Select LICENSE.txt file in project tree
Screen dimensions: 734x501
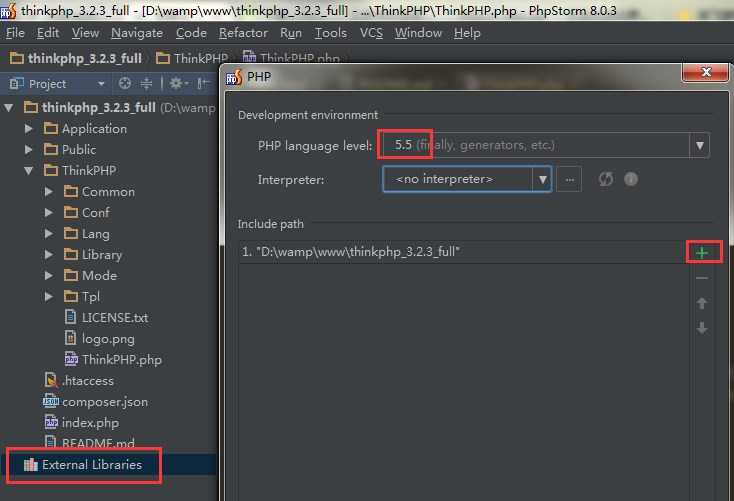[106, 318]
